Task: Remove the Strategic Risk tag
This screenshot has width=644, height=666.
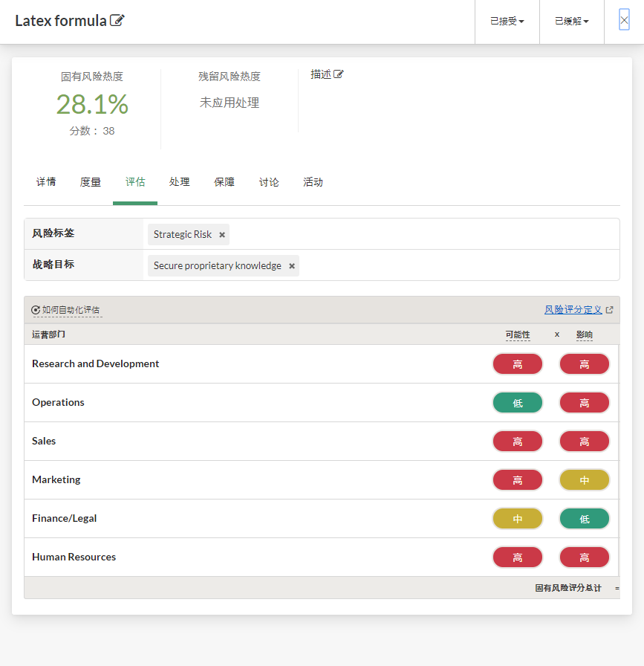Action: (222, 235)
